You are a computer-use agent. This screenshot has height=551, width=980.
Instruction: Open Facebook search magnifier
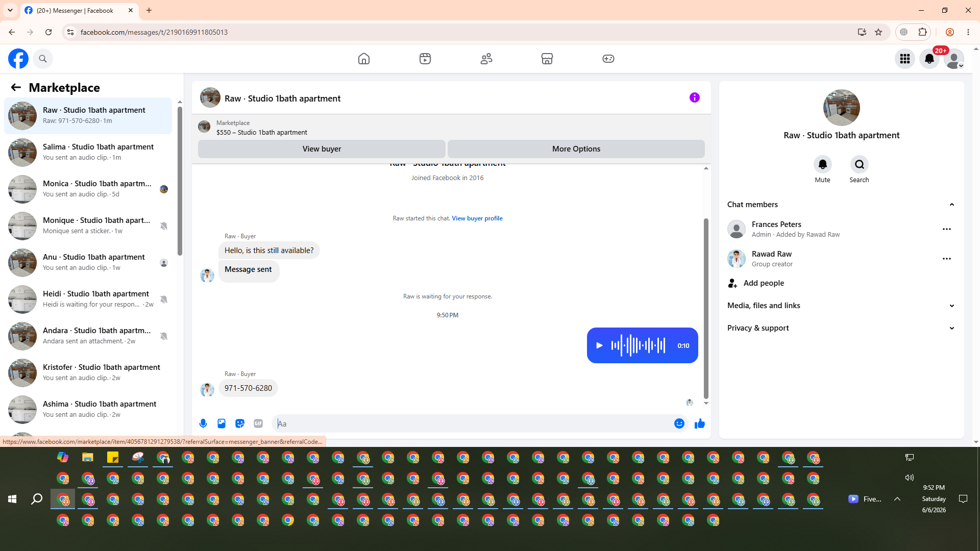point(43,59)
